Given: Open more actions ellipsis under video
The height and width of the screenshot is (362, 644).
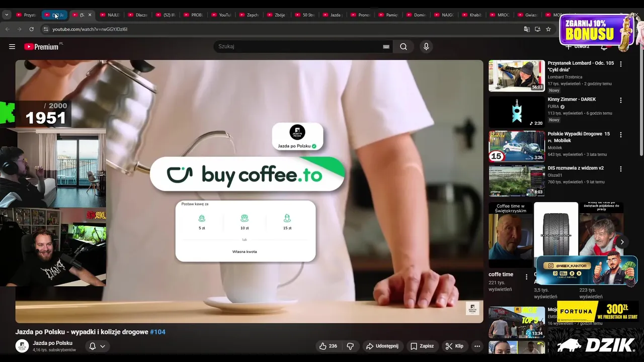Looking at the screenshot, I should [x=477, y=346].
